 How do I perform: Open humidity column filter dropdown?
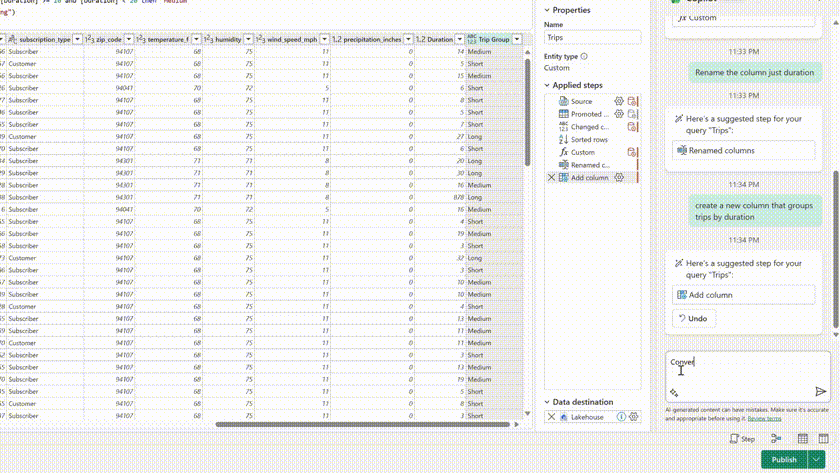pos(248,39)
